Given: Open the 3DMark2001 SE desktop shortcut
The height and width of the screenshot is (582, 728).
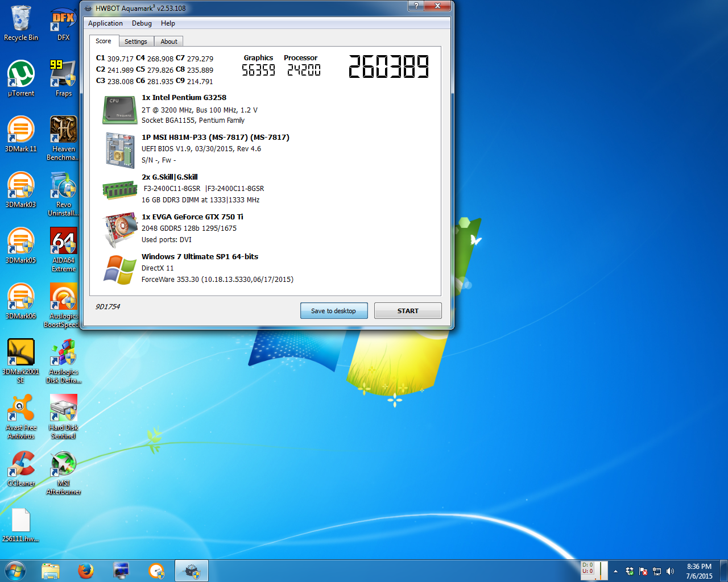Looking at the screenshot, I should pos(21,361).
